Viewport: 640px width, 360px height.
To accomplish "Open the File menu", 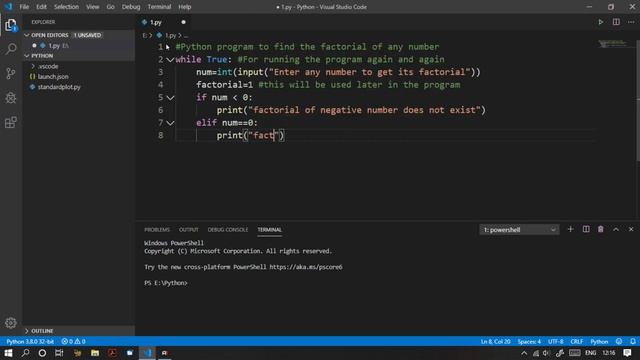I will (x=24, y=7).
